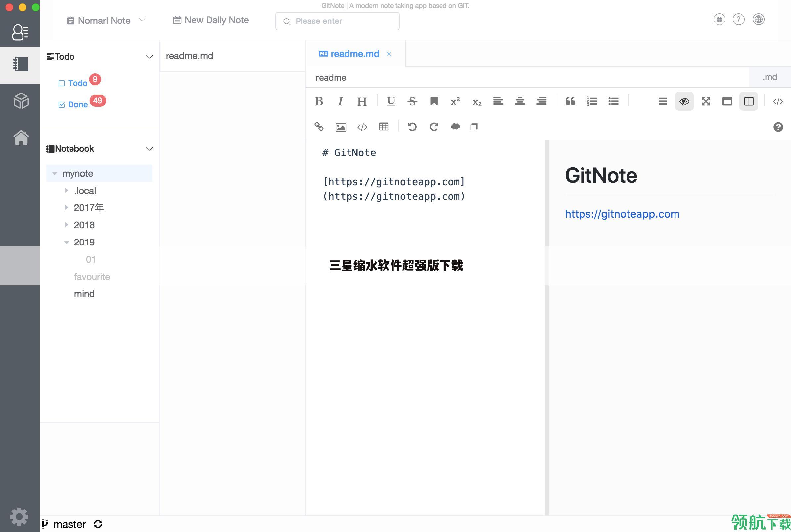791x532 pixels.
Task: Toggle the reading-mode window icon
Action: point(727,101)
